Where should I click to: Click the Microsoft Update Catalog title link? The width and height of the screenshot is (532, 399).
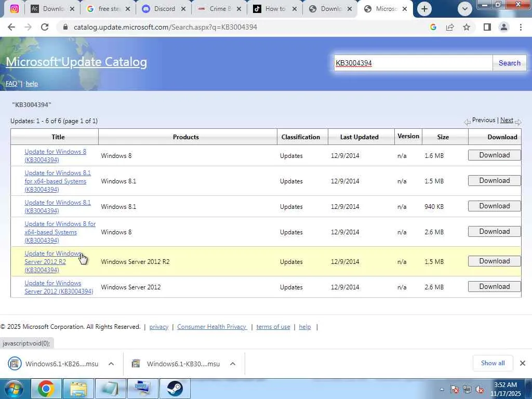click(x=76, y=62)
